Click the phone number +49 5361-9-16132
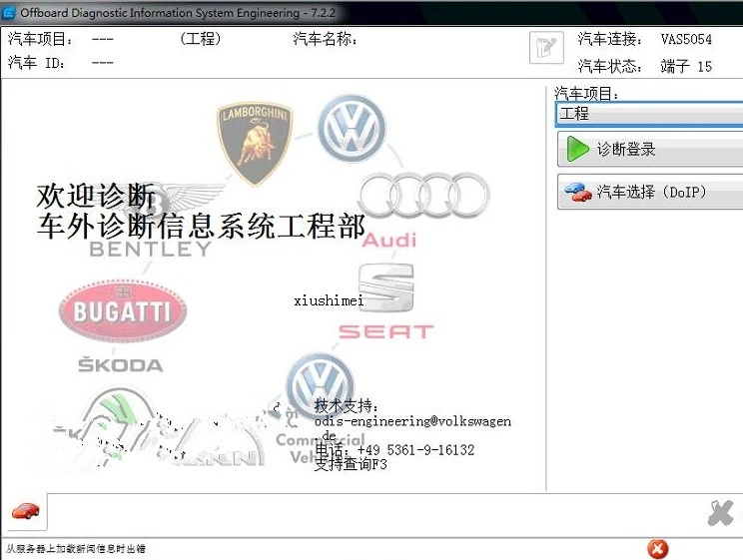The width and height of the screenshot is (743, 560). tap(416, 449)
